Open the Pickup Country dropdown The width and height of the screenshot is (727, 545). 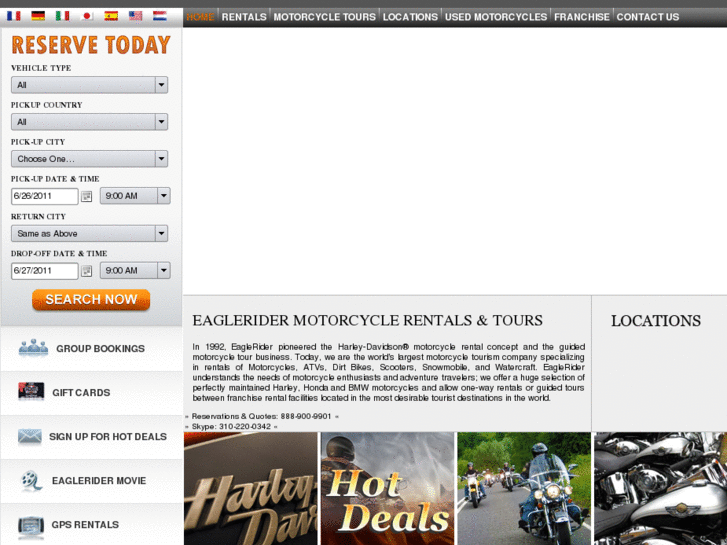89,122
